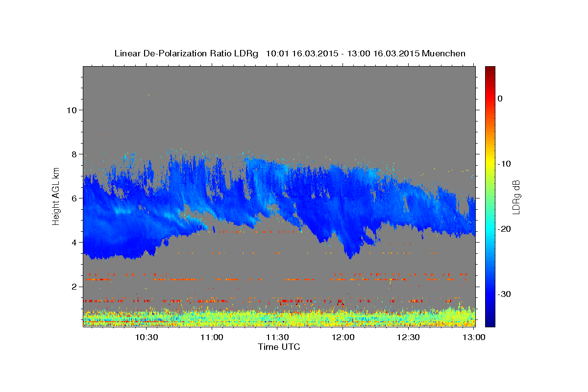
Task: Click the dark blue bottom of colorbar
Action: (x=490, y=321)
